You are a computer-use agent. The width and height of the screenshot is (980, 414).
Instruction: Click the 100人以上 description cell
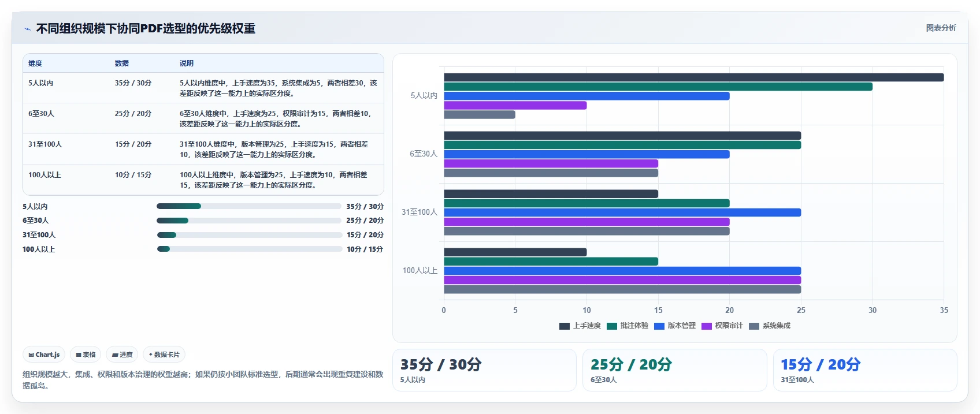click(x=279, y=180)
